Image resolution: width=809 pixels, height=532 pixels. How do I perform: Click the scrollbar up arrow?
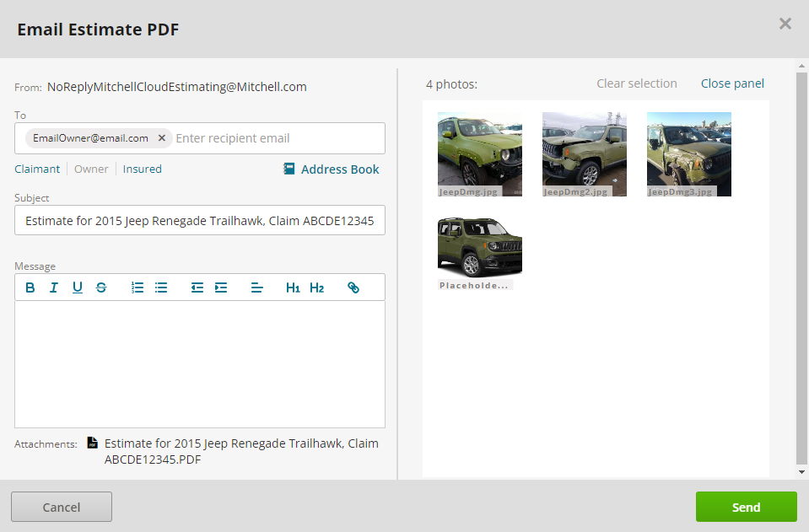click(x=801, y=66)
